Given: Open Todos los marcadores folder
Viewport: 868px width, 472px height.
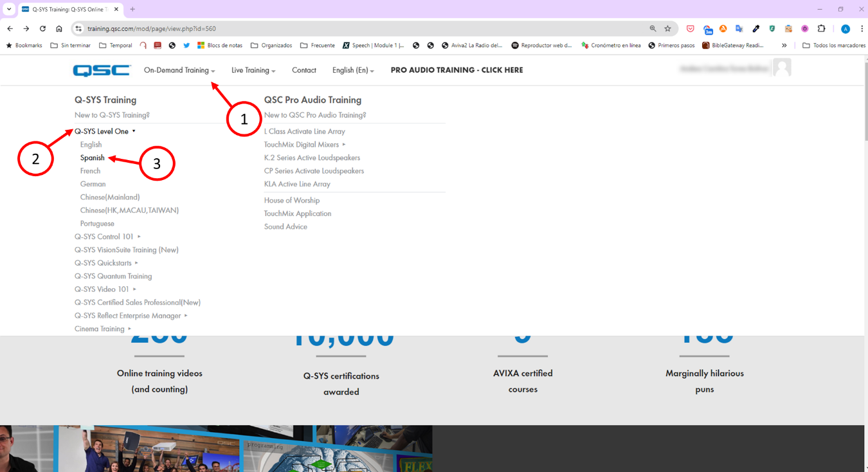Looking at the screenshot, I should (834, 46).
